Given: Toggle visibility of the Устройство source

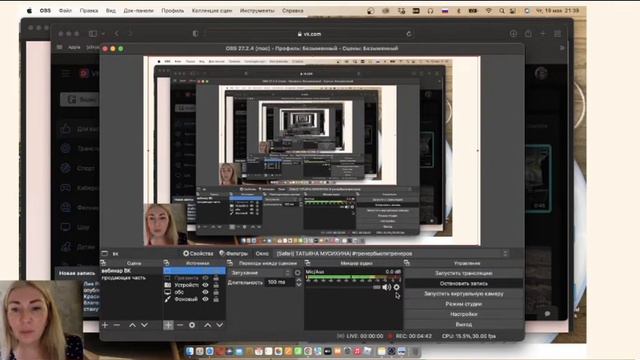Looking at the screenshot, I should coord(205,285).
